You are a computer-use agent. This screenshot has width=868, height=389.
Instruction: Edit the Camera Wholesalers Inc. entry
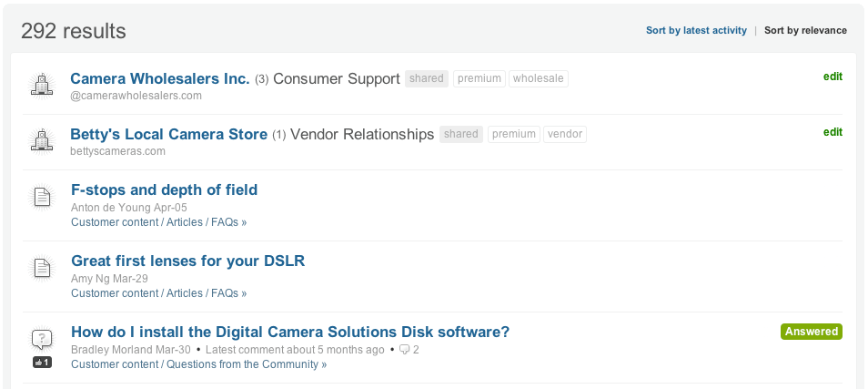tap(833, 77)
